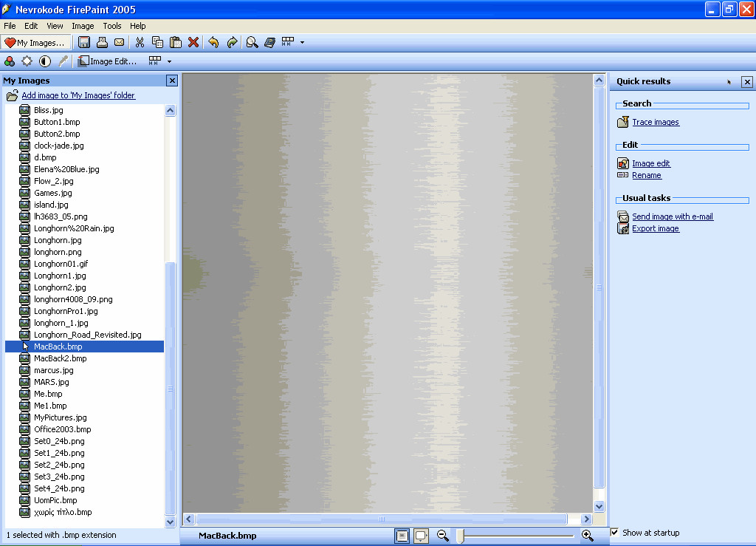Image resolution: width=756 pixels, height=546 pixels.
Task: Close the My Images panel
Action: click(172, 81)
